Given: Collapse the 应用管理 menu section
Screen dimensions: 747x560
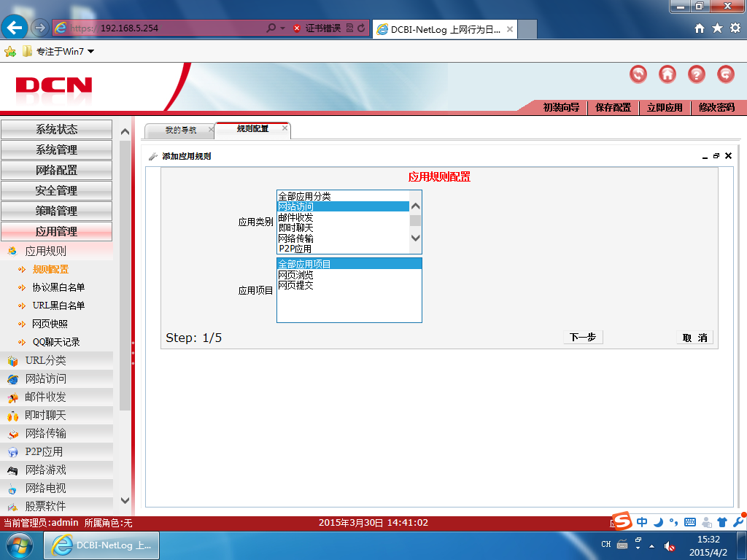Looking at the screenshot, I should 57,231.
